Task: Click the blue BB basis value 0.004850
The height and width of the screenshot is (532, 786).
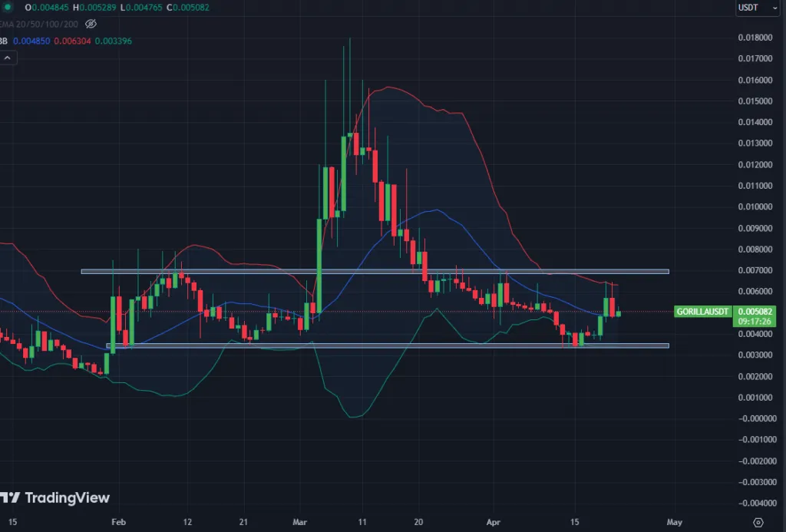Action: click(31, 41)
